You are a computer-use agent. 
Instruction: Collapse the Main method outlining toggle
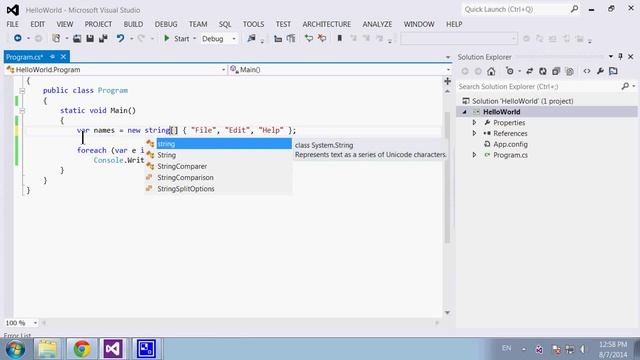(22, 111)
